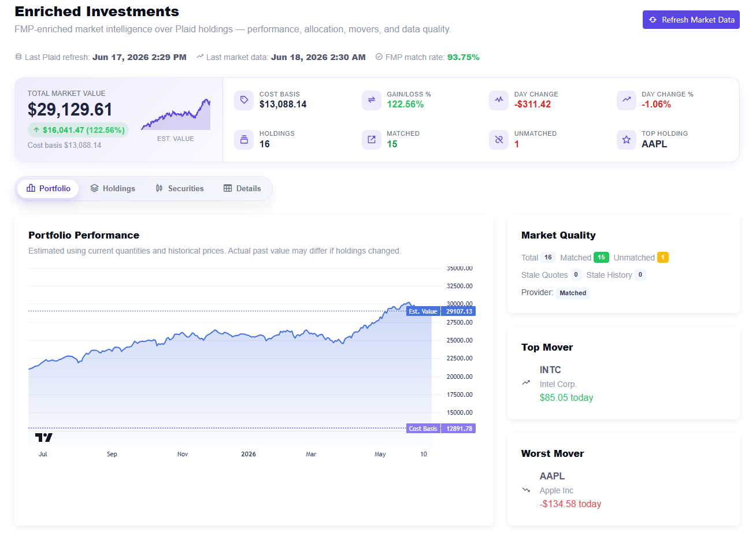Click the Cost Basis tag icon

click(x=244, y=100)
